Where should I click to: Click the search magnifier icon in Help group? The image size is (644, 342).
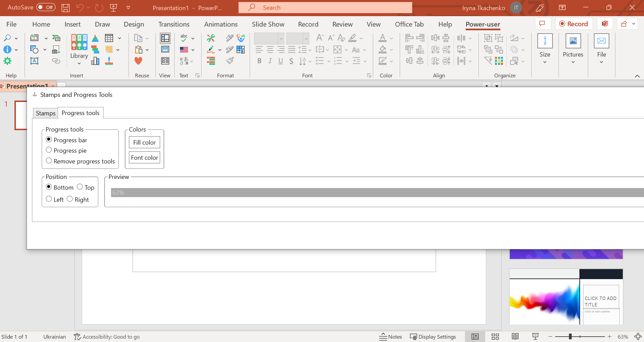click(x=7, y=38)
